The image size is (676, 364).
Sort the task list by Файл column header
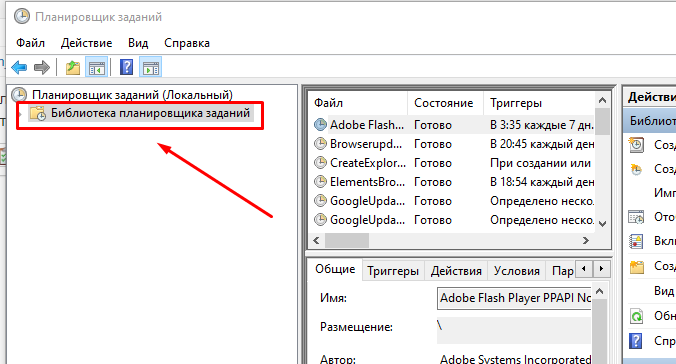click(x=359, y=103)
